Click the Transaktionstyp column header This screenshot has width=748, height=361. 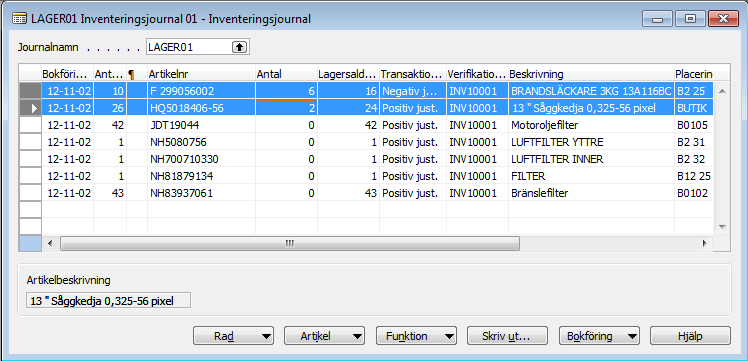(x=413, y=74)
